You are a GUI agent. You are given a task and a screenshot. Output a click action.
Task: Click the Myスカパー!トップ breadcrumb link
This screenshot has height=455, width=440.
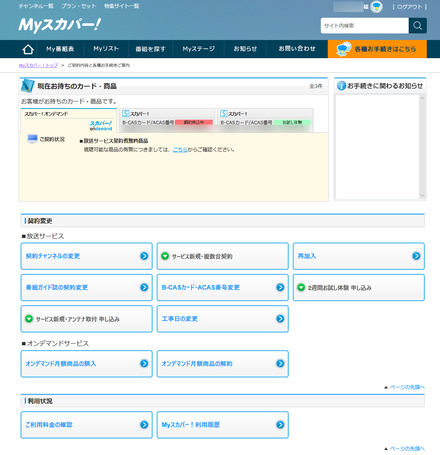[38, 65]
